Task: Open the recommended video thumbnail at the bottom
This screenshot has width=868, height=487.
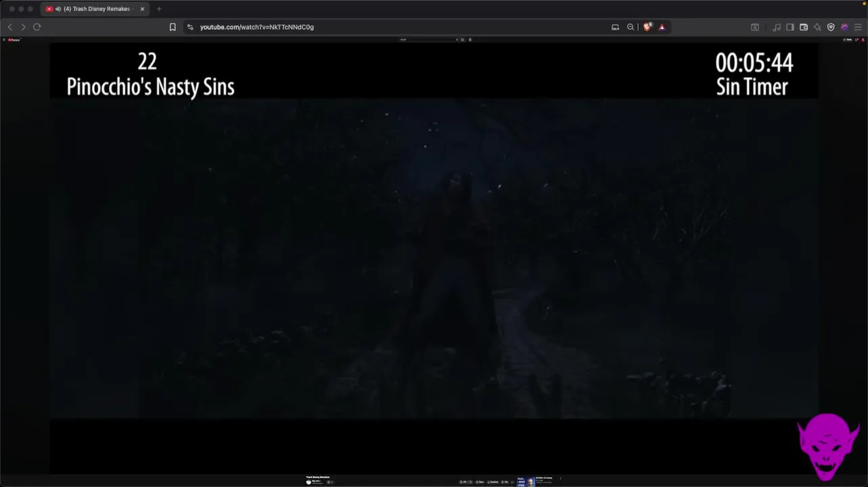Action: click(x=526, y=482)
